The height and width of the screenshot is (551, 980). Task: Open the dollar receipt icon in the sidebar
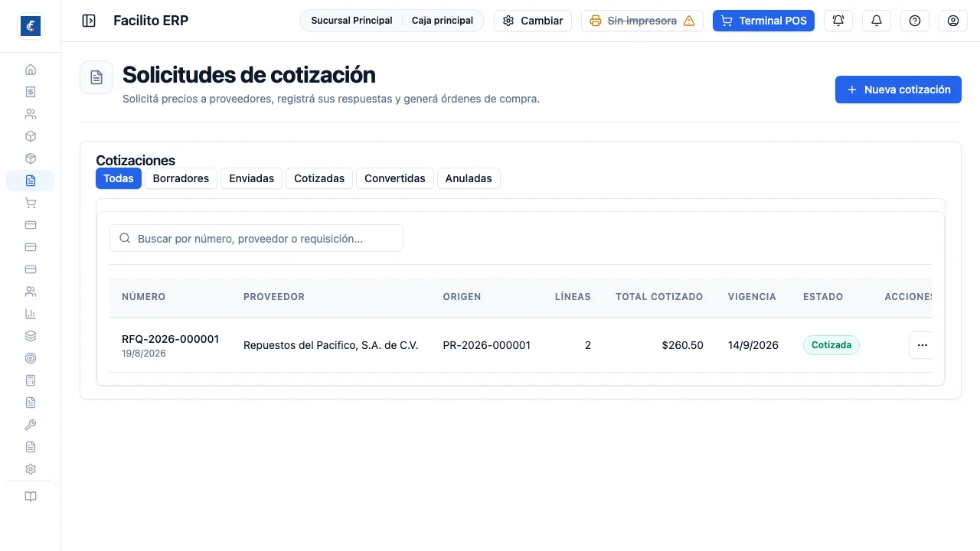click(x=31, y=92)
